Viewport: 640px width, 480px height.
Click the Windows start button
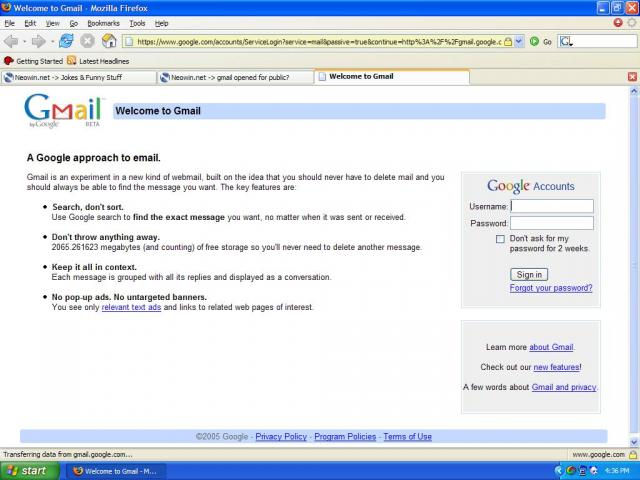click(30, 471)
